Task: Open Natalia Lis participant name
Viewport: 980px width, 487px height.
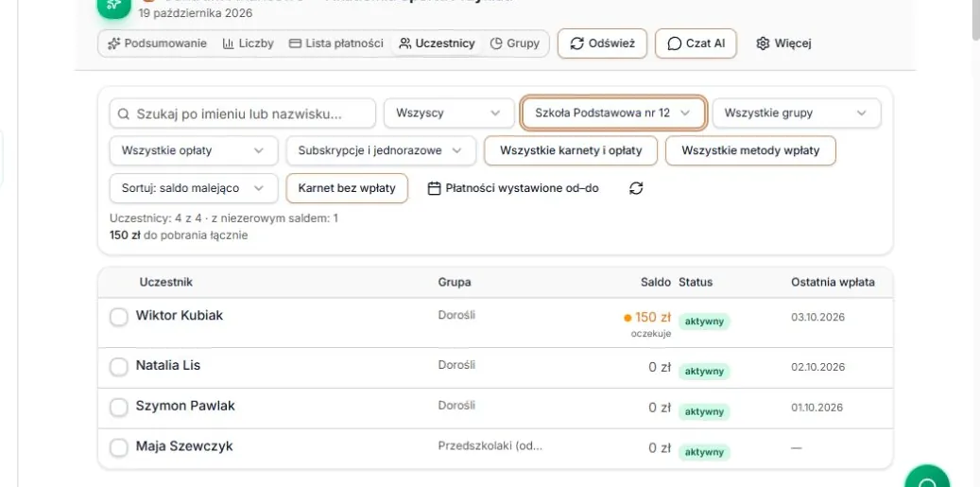Action: tap(168, 366)
